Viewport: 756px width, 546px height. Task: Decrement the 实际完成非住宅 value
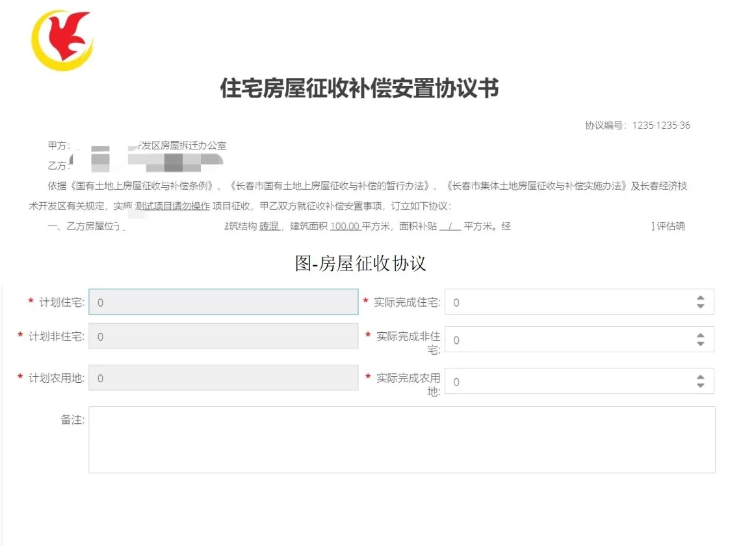click(x=700, y=344)
